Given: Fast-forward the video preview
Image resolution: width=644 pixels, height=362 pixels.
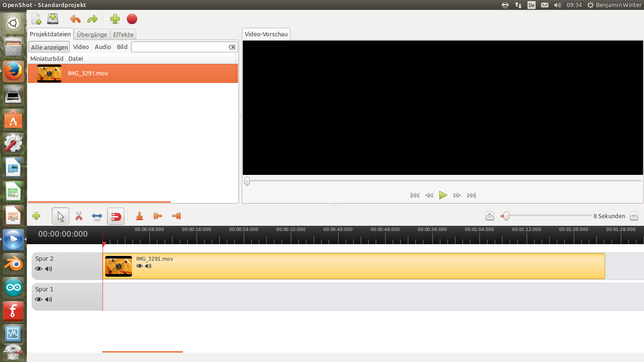Looking at the screenshot, I should [457, 195].
